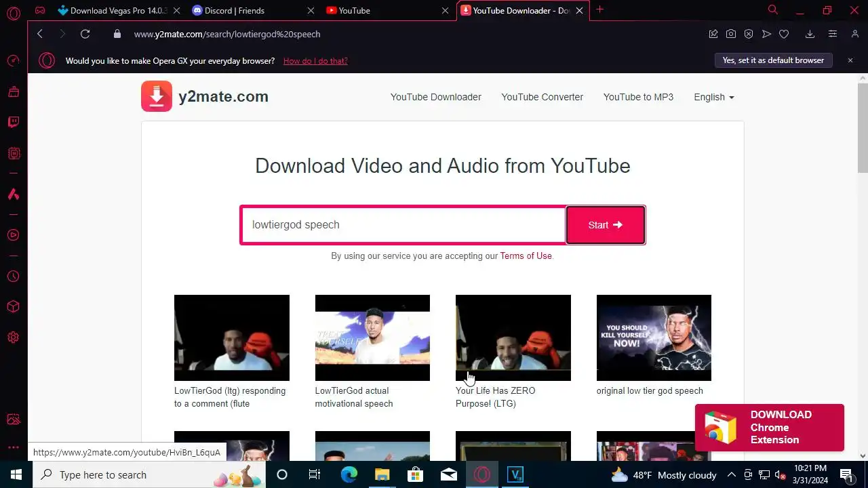Open Microsoft Edge from taskbar

[x=349, y=474]
